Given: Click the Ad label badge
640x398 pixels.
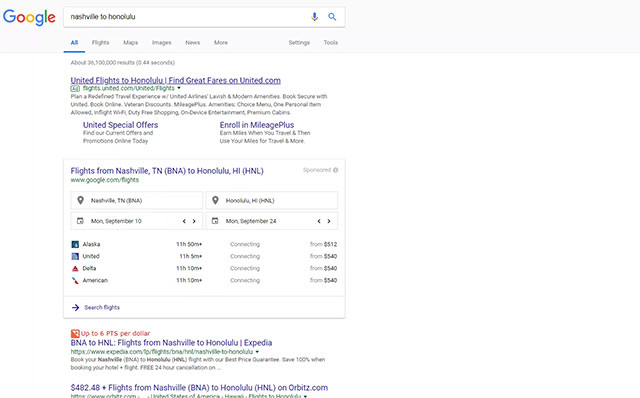Looking at the screenshot, I should (x=75, y=89).
